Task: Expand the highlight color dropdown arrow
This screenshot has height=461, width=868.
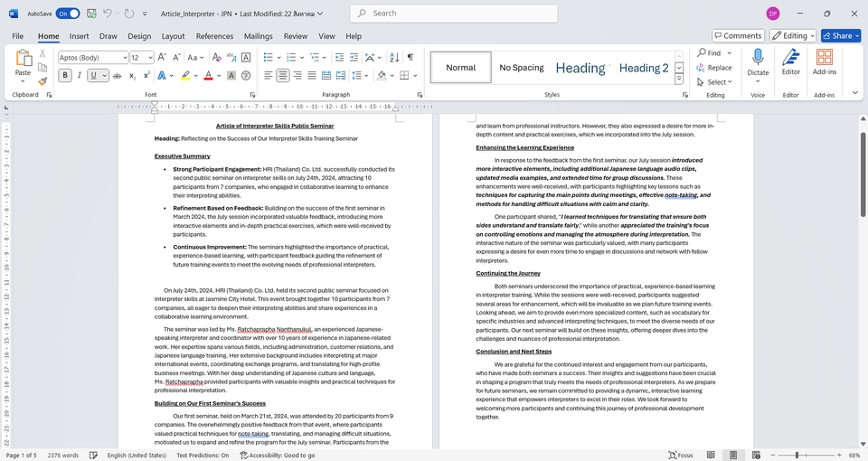Action: (195, 75)
